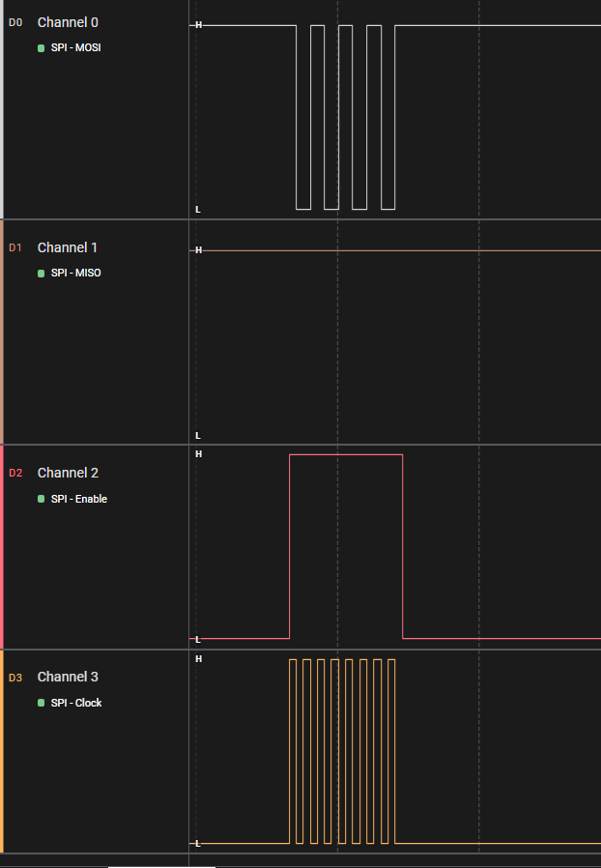
Task: Open the SPI - MISO analyzer label
Action: [x=75, y=274]
